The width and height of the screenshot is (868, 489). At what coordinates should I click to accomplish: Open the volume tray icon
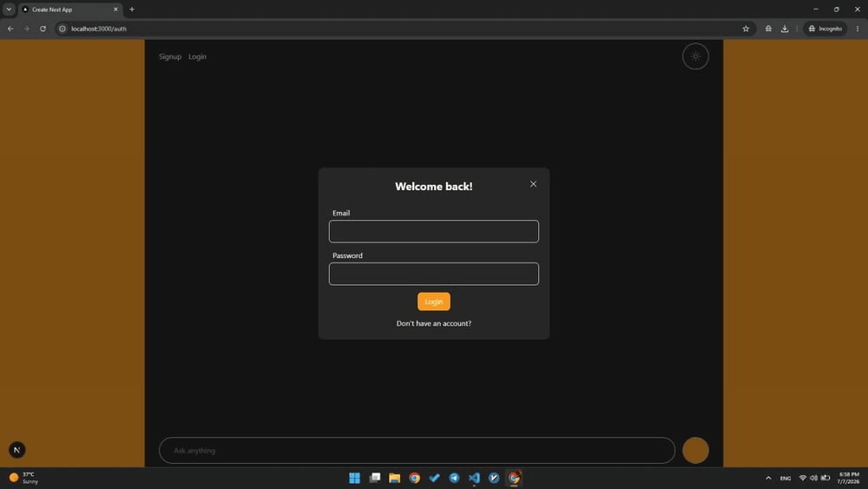click(x=814, y=478)
